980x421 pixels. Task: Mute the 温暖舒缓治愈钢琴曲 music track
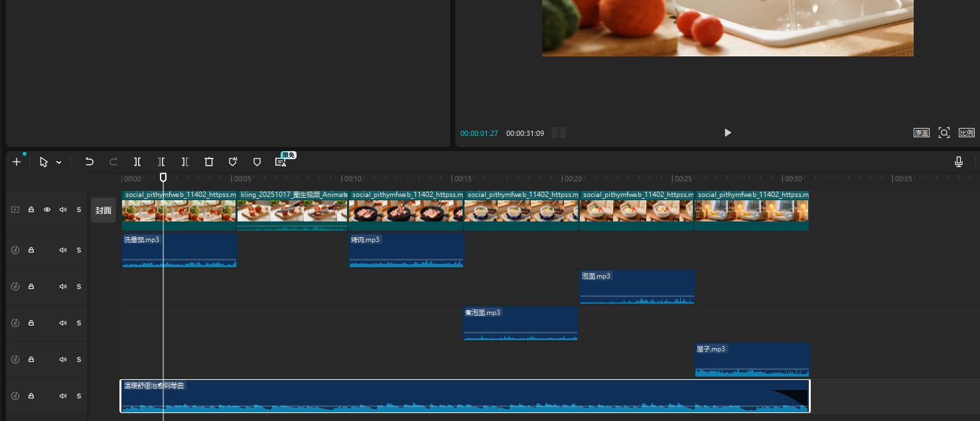coord(63,396)
